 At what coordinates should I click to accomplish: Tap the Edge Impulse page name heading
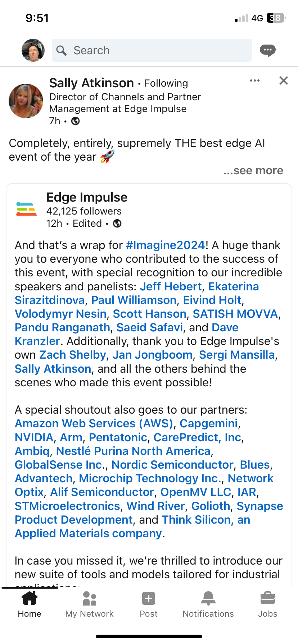(87, 197)
